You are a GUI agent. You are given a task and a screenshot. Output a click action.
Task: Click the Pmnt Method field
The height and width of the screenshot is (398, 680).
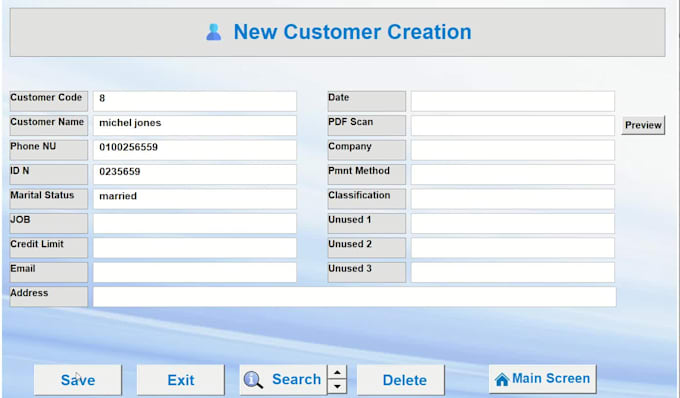click(513, 174)
